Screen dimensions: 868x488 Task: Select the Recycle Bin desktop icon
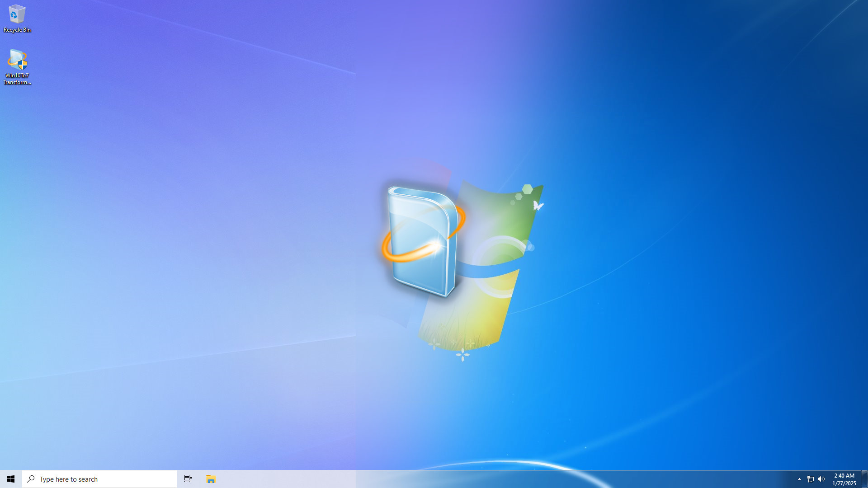[x=17, y=14]
